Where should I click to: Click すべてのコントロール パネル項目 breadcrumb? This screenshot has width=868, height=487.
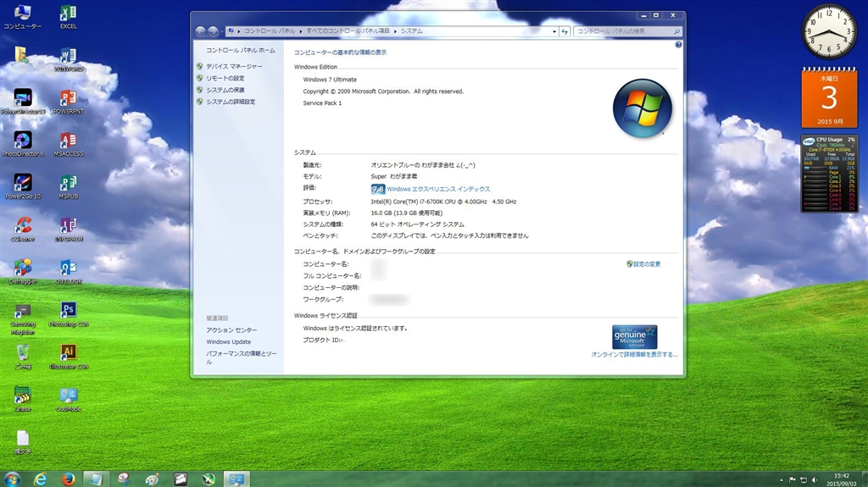(348, 31)
